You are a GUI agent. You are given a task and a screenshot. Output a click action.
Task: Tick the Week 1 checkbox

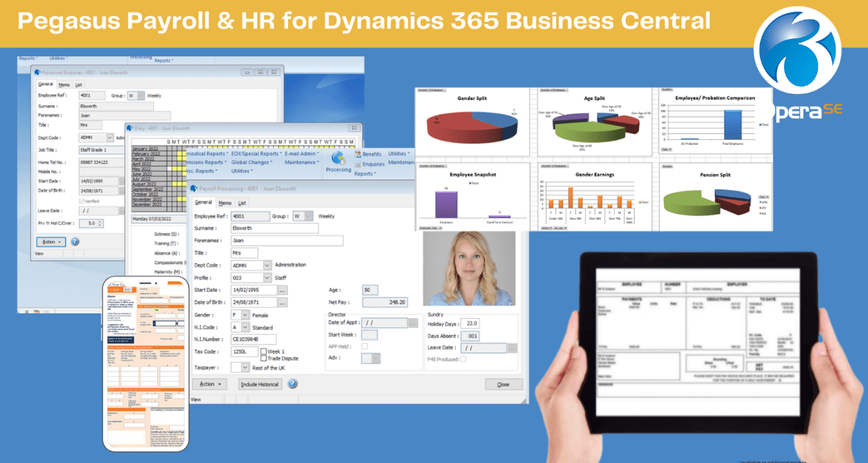(263, 351)
